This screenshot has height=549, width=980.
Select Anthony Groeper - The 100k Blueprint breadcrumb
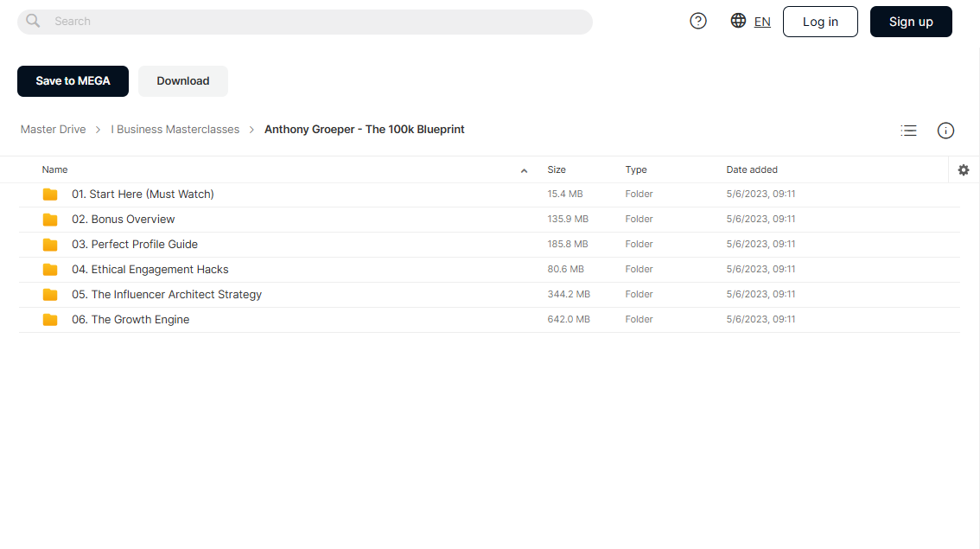tap(365, 130)
